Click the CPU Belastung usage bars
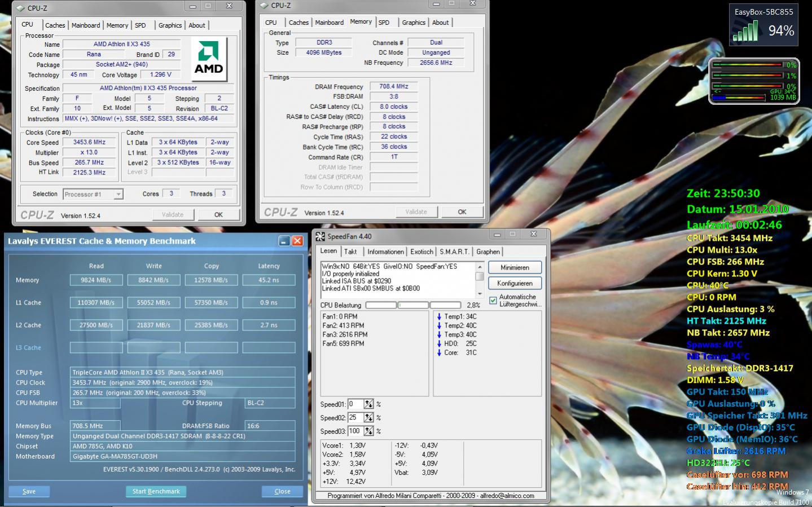This screenshot has height=507, width=812. 413,305
